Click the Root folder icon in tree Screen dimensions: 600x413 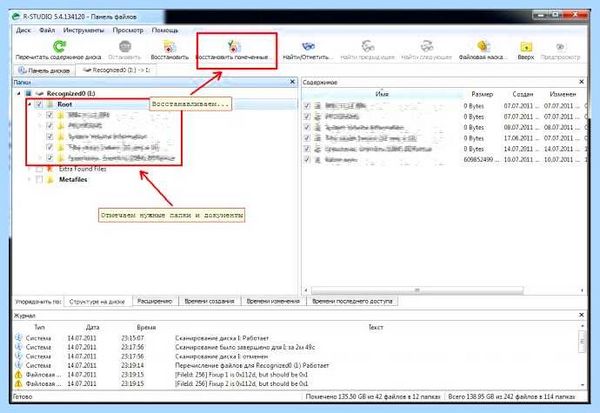point(50,104)
